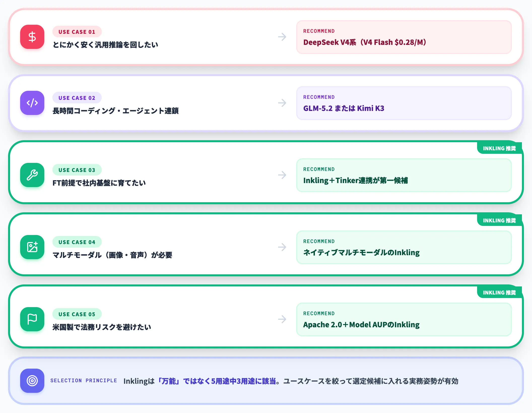Select the USE CASE 05 pill label
The image size is (532, 413).
(x=77, y=314)
